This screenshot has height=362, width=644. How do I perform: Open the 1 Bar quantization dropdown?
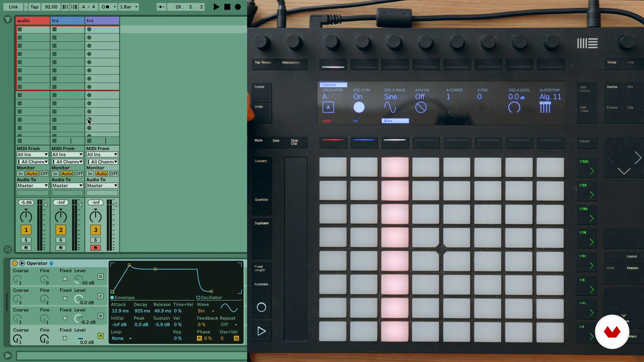(x=129, y=7)
